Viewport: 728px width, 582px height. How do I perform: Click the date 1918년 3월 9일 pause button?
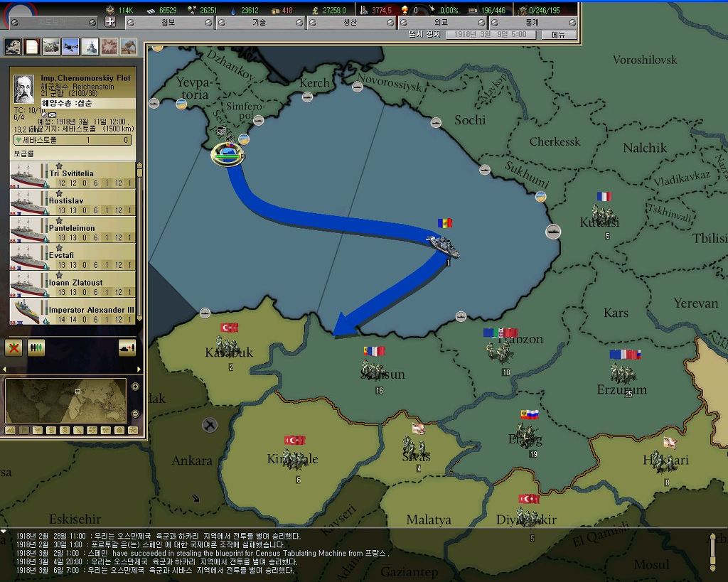click(x=491, y=35)
